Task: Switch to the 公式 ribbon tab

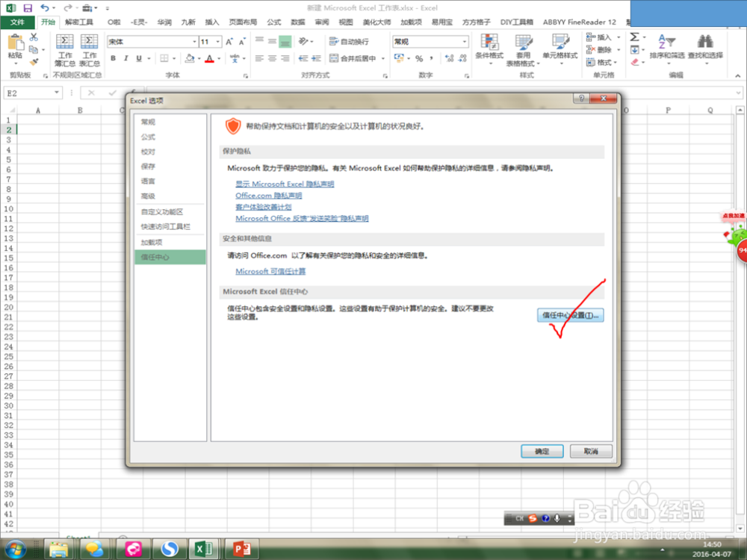Action: pyautogui.click(x=274, y=22)
